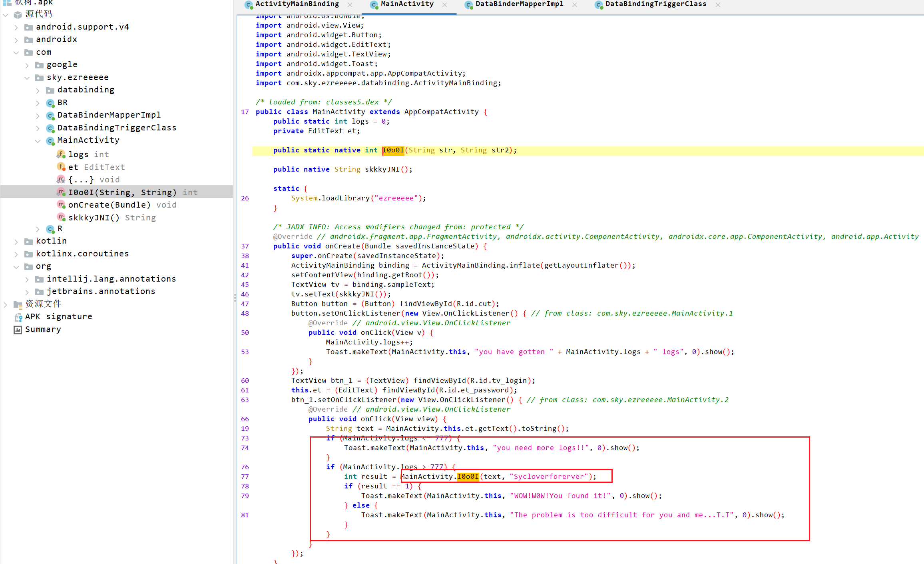
Task: Close the MainActivity tab
Action: [x=445, y=5]
